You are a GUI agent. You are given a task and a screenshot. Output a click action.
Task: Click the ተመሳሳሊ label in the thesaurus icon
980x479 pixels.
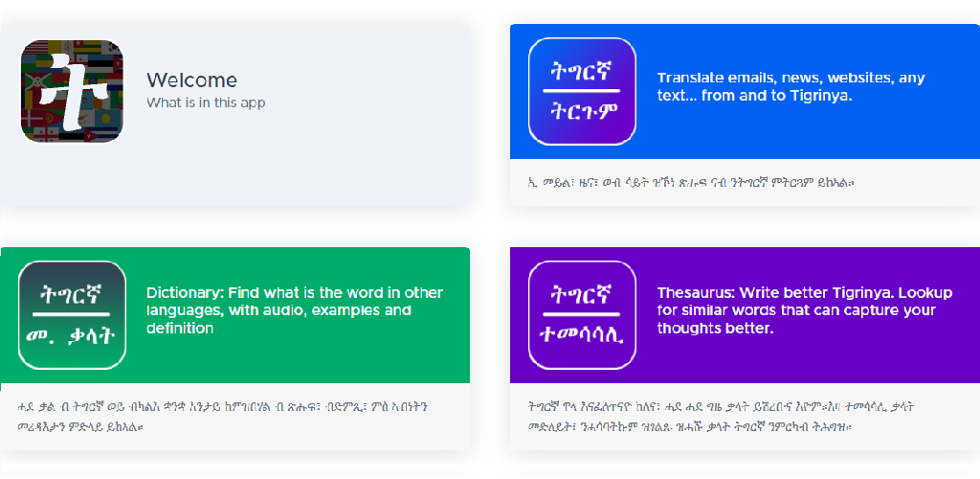tap(581, 336)
